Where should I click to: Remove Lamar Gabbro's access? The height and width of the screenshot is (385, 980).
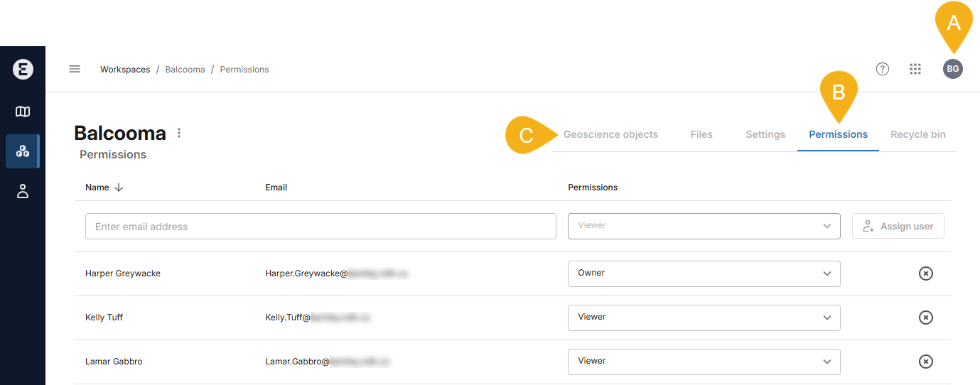tap(925, 362)
